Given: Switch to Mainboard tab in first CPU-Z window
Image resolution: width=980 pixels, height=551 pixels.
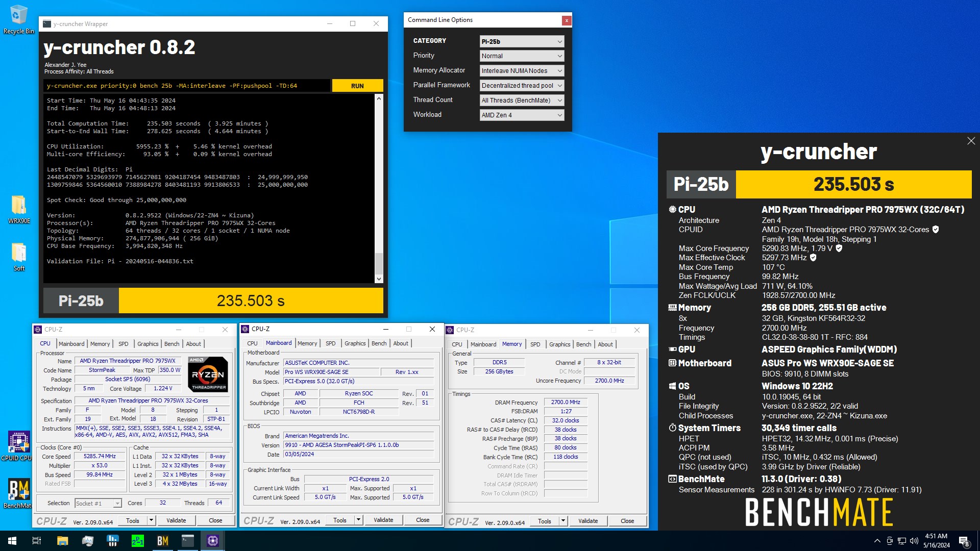Looking at the screenshot, I should [x=71, y=344].
